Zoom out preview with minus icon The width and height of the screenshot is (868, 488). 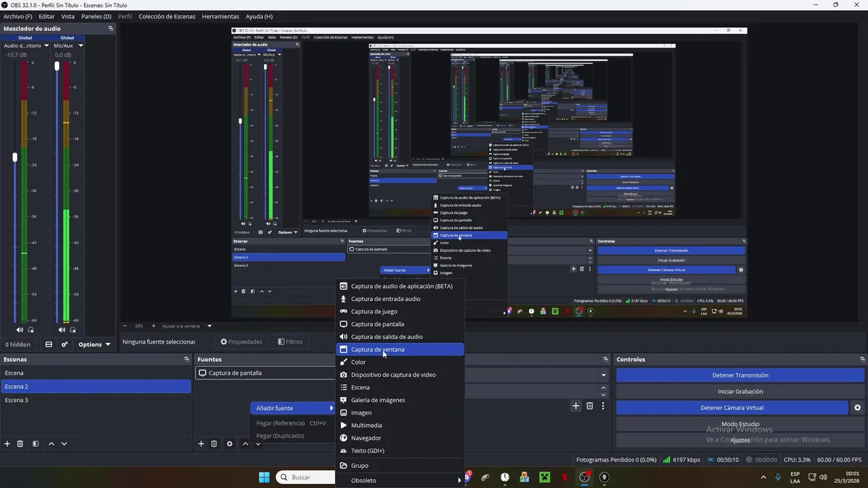(125, 326)
